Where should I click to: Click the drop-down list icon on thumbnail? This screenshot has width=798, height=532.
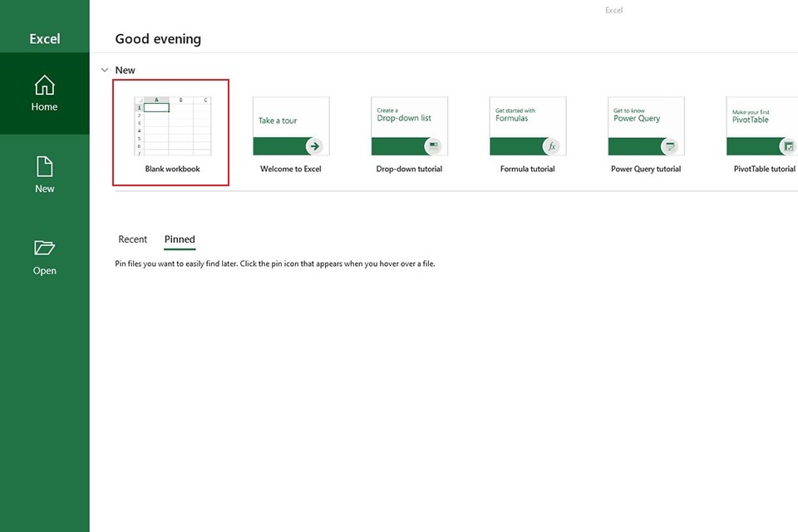click(x=434, y=146)
